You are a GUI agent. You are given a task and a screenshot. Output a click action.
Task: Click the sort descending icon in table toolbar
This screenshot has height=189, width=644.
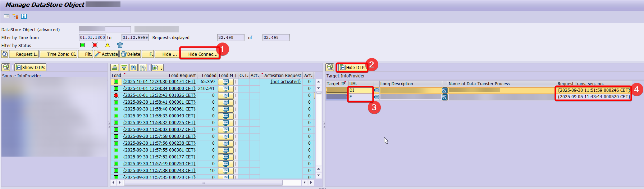(124, 67)
